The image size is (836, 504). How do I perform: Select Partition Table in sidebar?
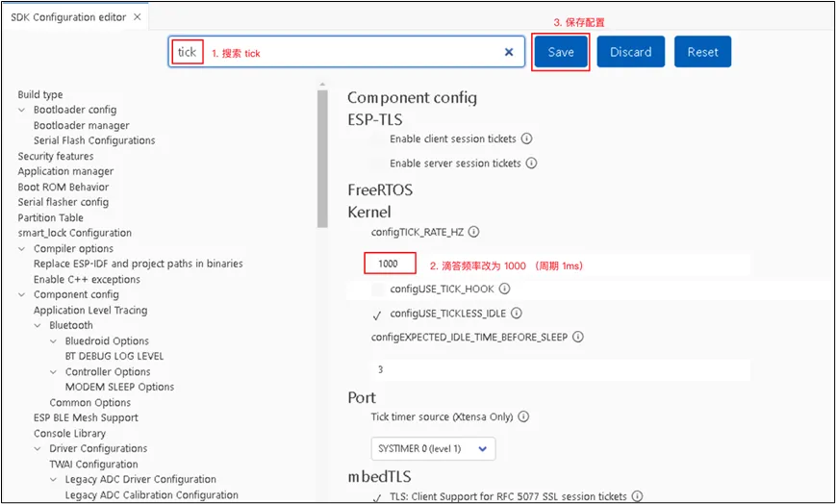click(x=50, y=218)
